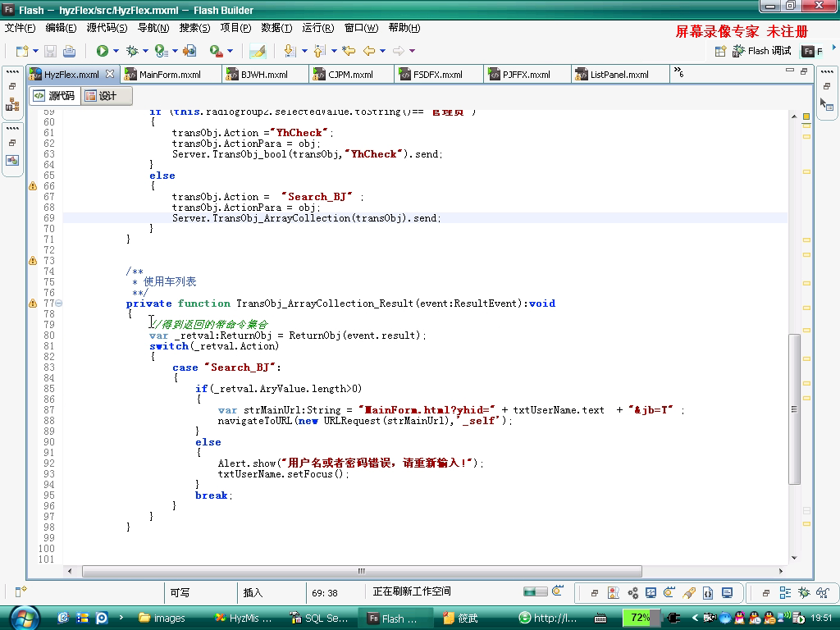Click warning marker at line 66
The width and height of the screenshot is (840, 630).
point(33,186)
